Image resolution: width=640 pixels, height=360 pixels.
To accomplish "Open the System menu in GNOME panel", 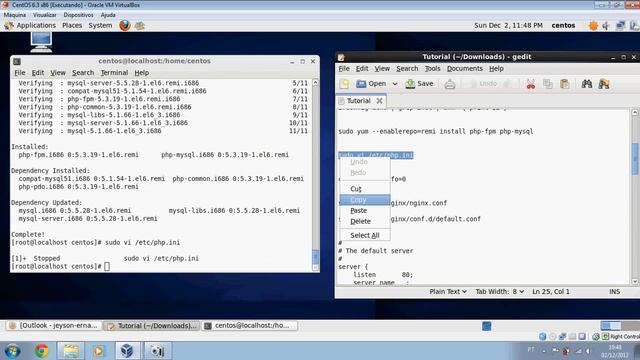I will [x=100, y=25].
